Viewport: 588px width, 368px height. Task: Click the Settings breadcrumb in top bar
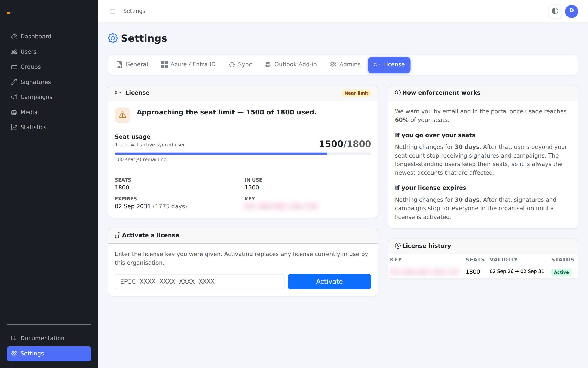click(x=134, y=11)
